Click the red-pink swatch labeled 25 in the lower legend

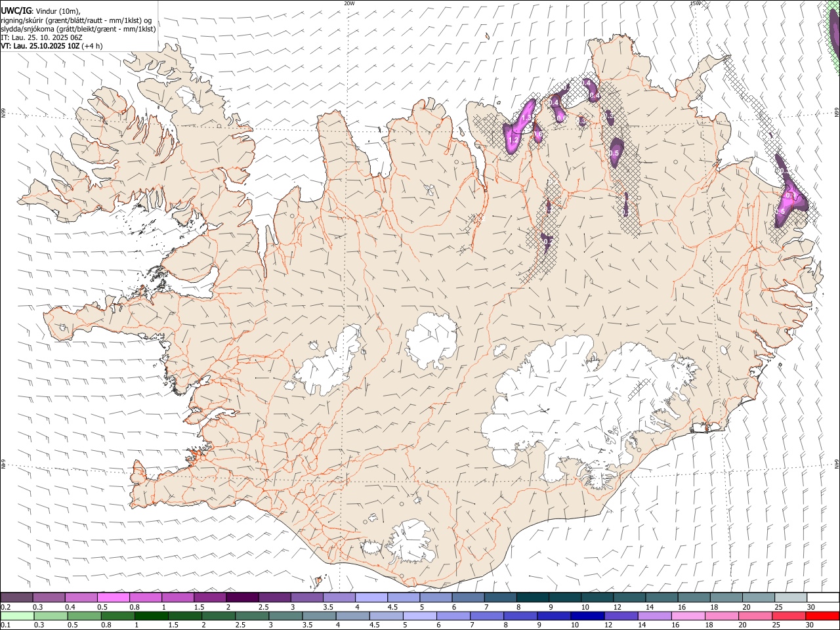pyautogui.click(x=789, y=616)
